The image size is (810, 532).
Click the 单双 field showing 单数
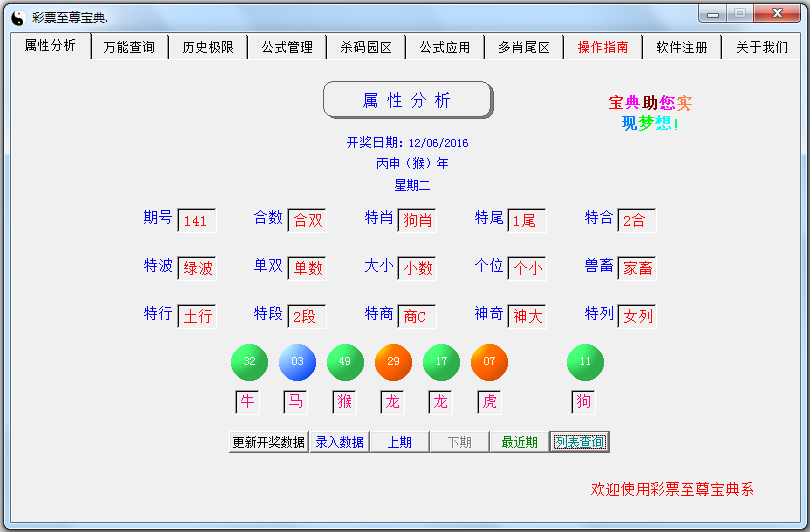tap(307, 268)
